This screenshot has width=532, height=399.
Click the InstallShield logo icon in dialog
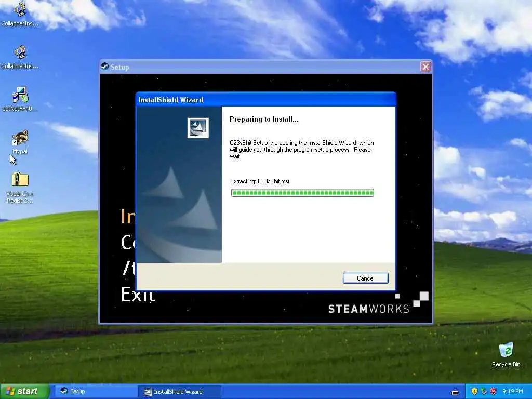click(x=198, y=128)
